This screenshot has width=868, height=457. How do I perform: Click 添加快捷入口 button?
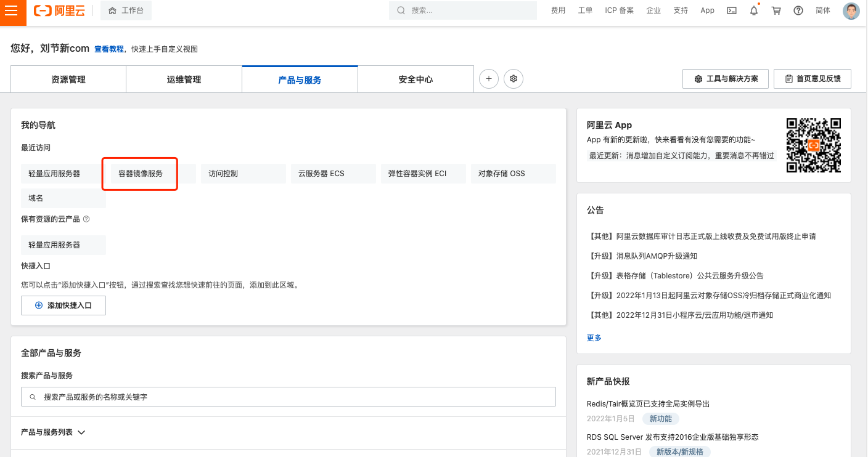(63, 305)
